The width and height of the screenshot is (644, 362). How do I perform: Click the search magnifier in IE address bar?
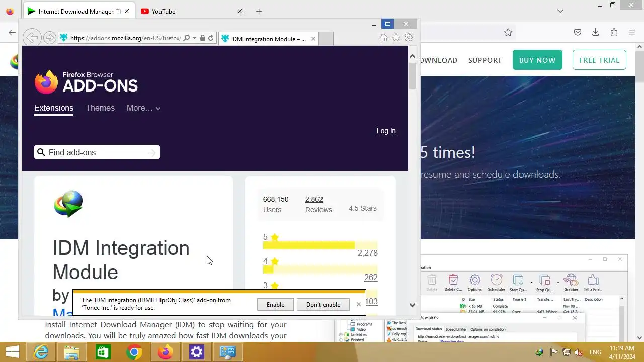click(x=186, y=38)
